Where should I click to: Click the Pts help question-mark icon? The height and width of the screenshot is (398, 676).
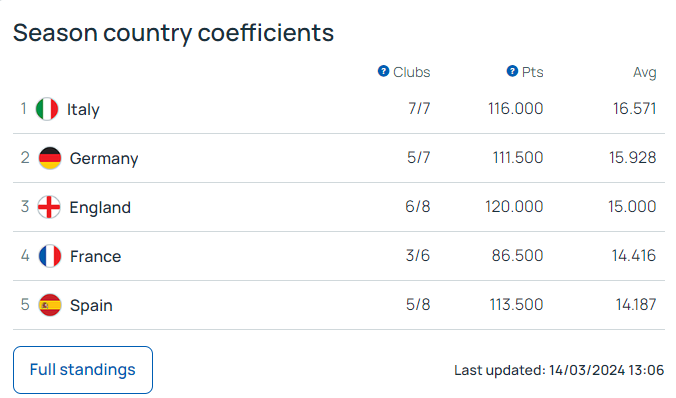(x=512, y=71)
